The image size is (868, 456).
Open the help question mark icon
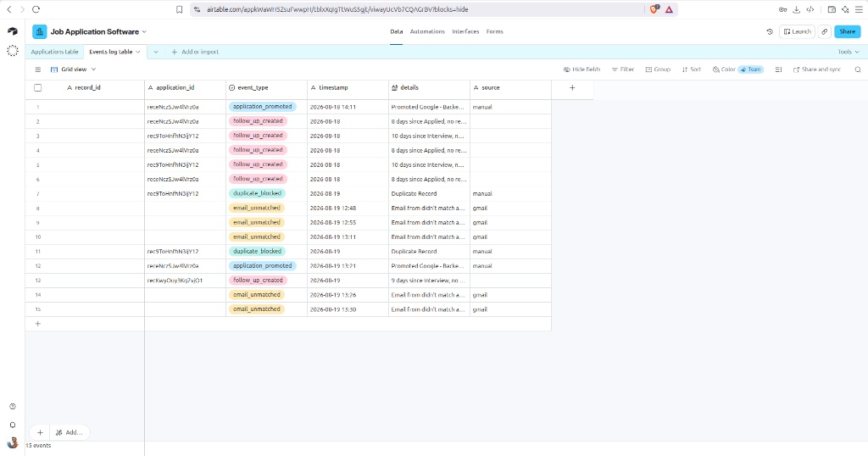(x=12, y=406)
